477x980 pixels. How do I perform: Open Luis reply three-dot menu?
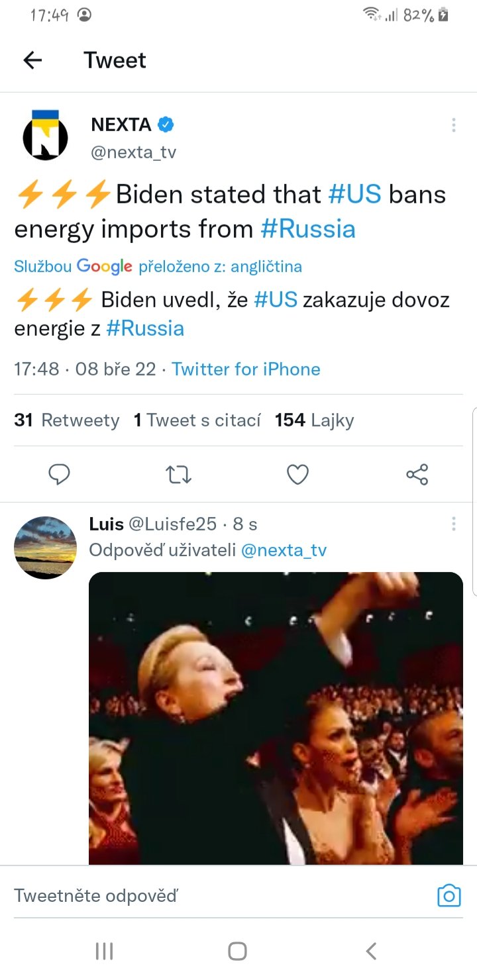[454, 524]
